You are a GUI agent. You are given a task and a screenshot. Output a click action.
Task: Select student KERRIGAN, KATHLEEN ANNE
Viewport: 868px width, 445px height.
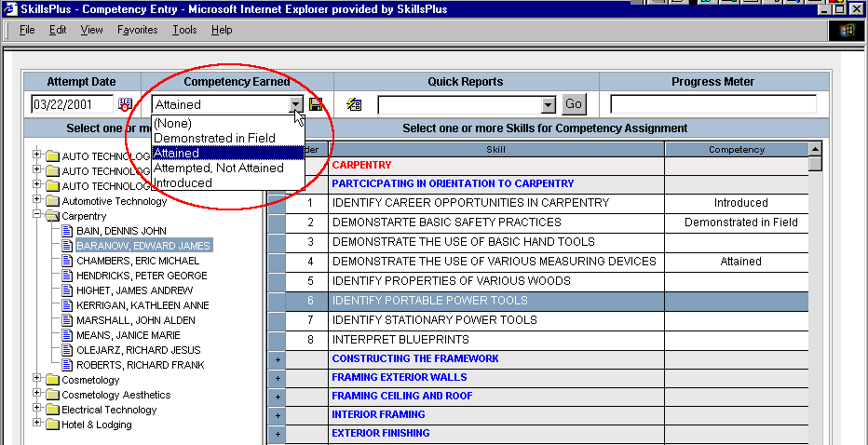142,305
